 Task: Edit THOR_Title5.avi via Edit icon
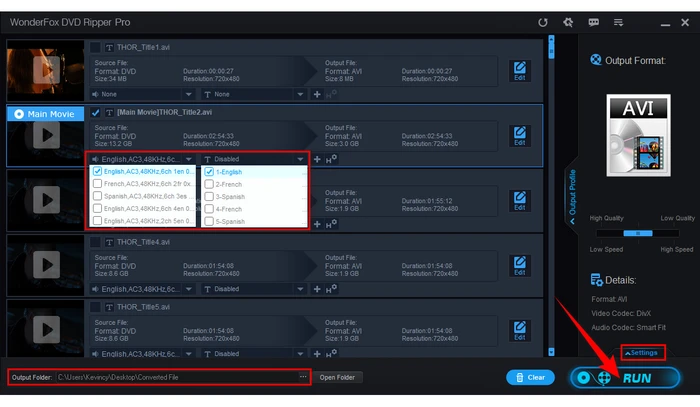click(x=520, y=331)
